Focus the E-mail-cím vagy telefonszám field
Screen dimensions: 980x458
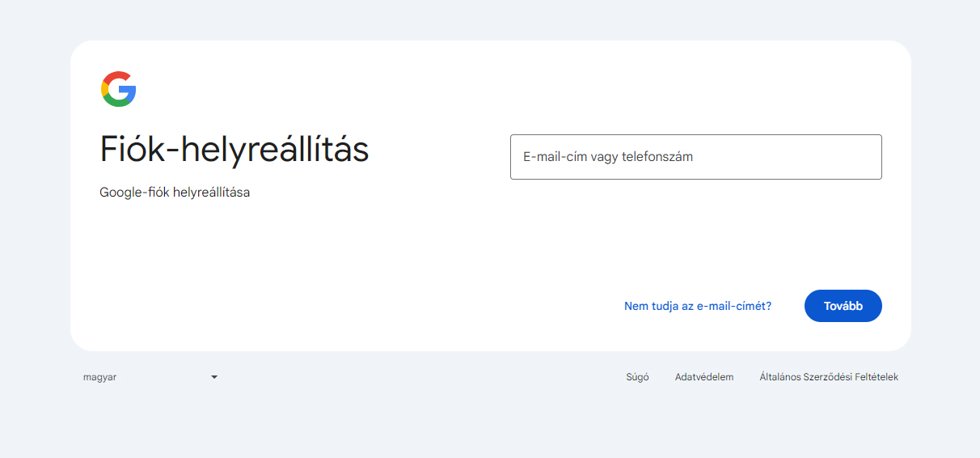[695, 157]
